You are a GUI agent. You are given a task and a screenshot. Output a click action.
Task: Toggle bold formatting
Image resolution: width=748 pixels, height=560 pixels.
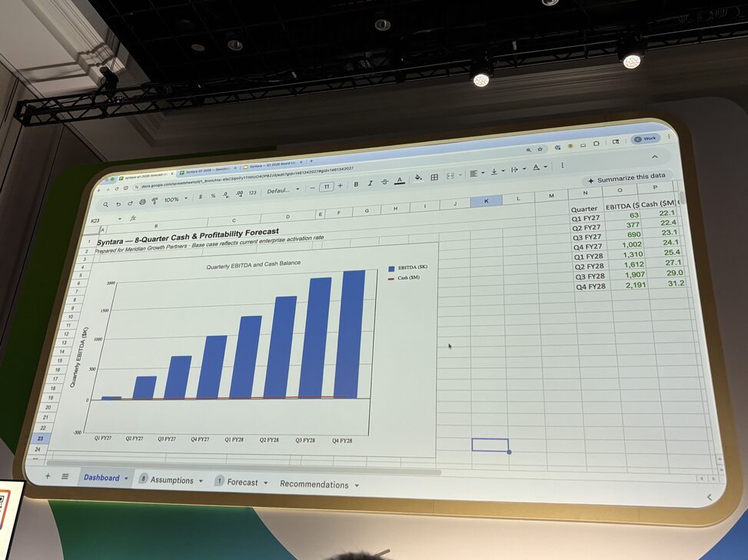[356, 184]
